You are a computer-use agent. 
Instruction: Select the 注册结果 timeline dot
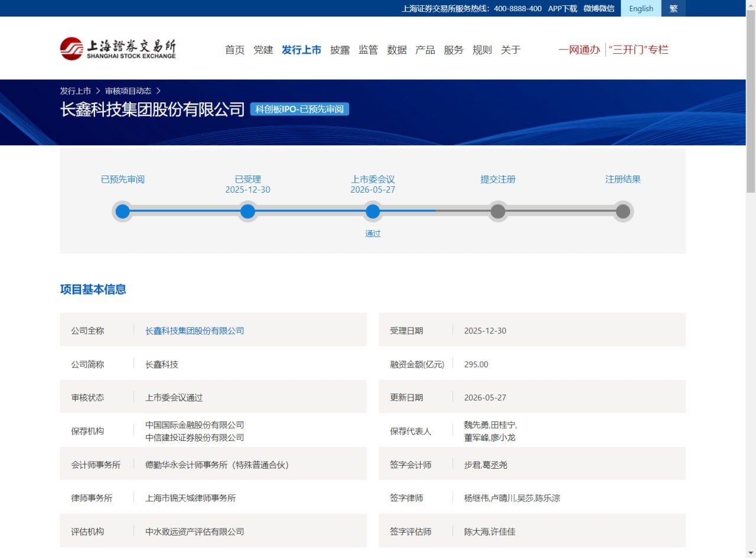(623, 212)
